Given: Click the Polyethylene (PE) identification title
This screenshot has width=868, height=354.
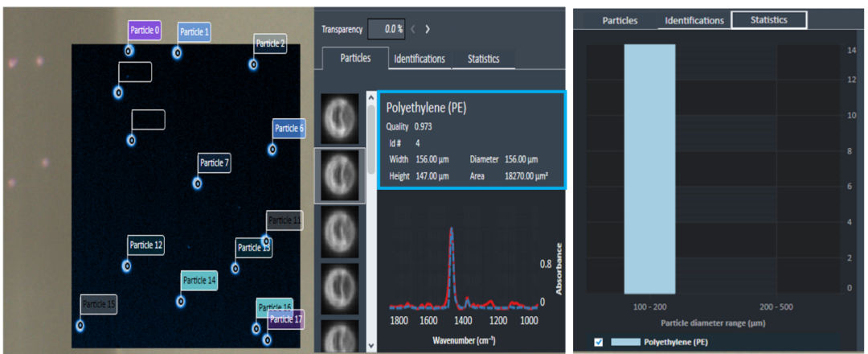Looking at the screenshot, I should (426, 108).
